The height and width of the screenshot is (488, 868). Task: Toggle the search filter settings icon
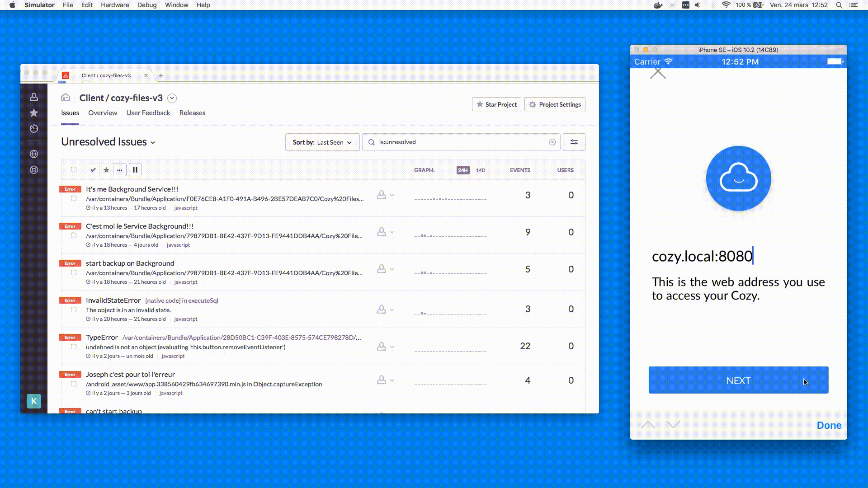point(574,142)
